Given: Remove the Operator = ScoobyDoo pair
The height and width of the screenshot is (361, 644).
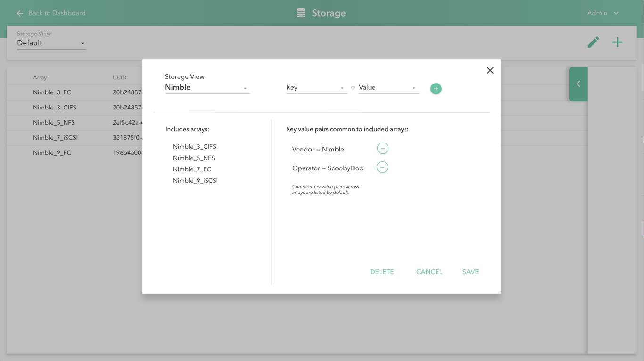Looking at the screenshot, I should tap(382, 167).
